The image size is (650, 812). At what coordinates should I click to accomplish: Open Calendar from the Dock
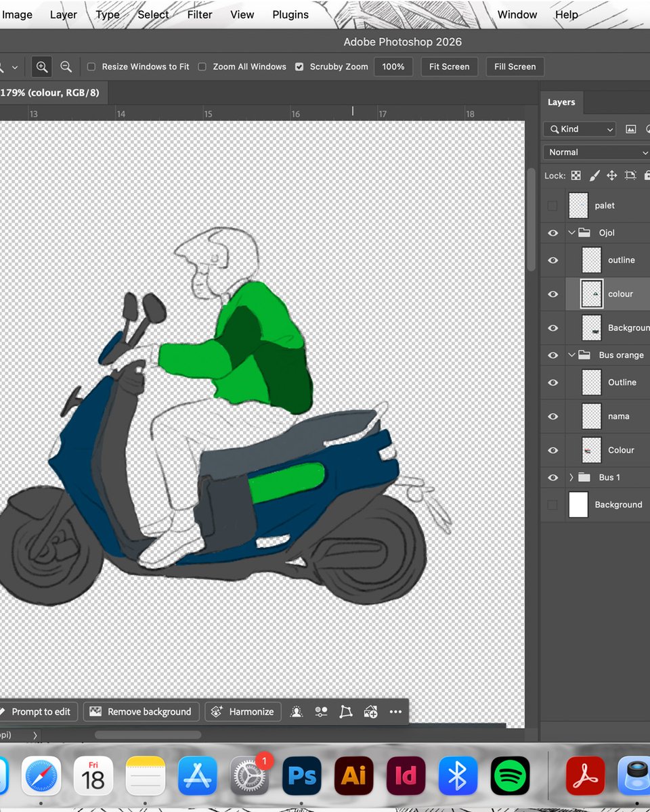(x=93, y=775)
